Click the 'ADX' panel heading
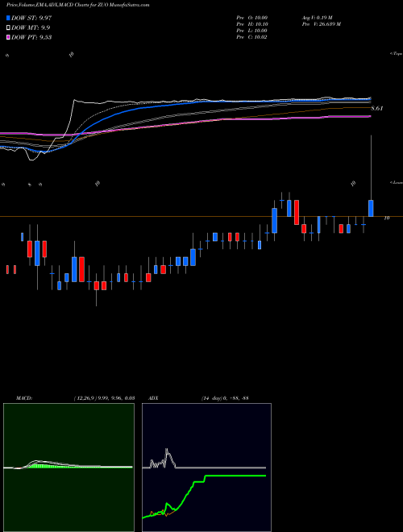Image resolution: width=403 pixels, height=532 pixels. [154, 398]
